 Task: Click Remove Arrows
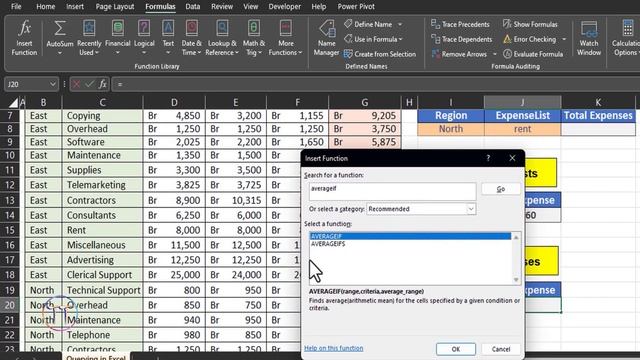(x=459, y=54)
